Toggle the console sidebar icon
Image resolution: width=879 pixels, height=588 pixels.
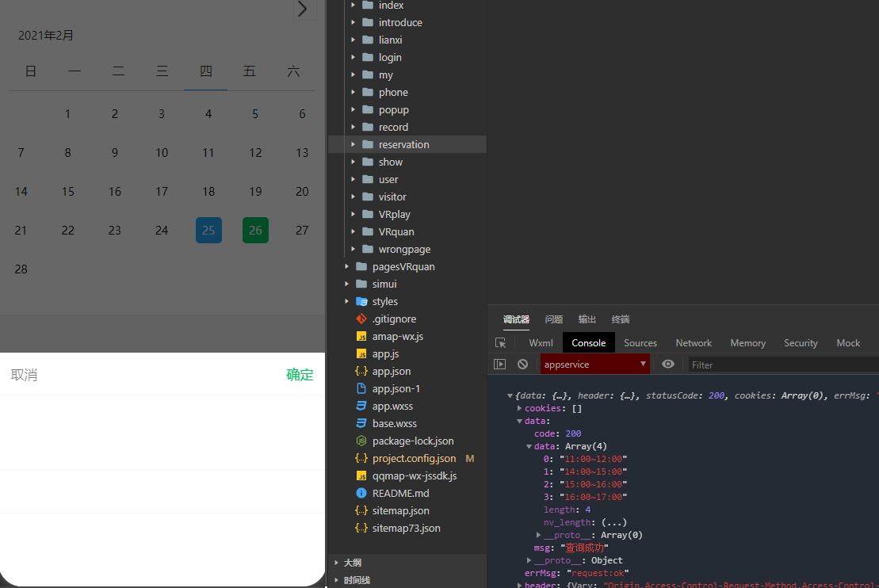pos(499,365)
